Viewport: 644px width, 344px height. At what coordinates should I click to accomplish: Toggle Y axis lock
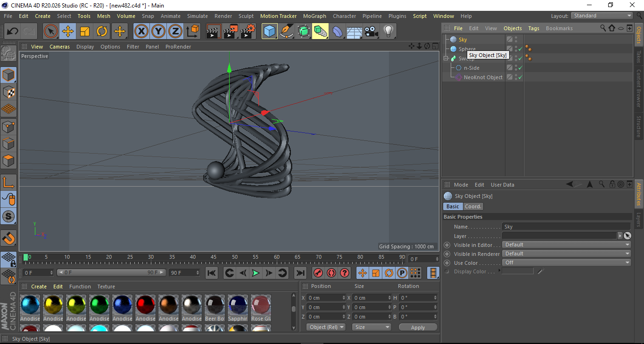pyautogui.click(x=158, y=32)
